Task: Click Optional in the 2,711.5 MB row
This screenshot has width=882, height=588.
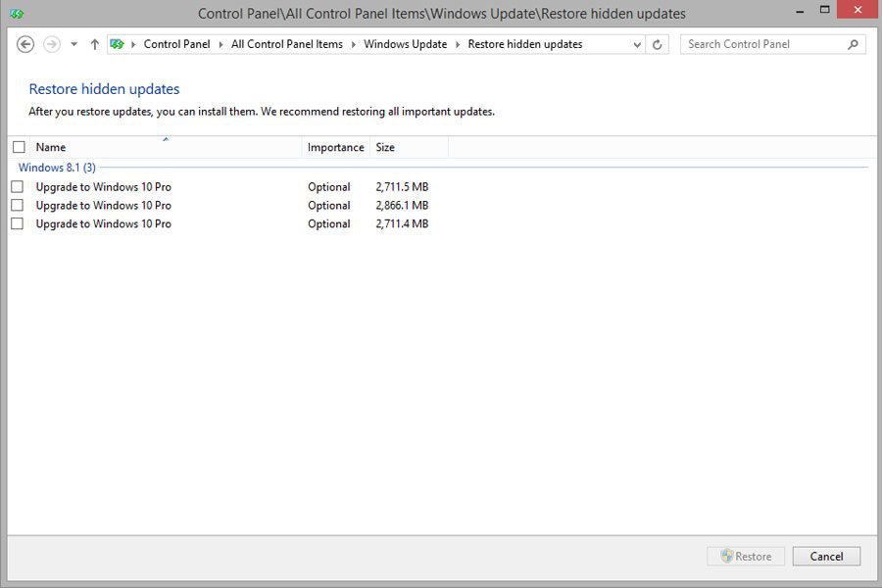Action: point(329,187)
